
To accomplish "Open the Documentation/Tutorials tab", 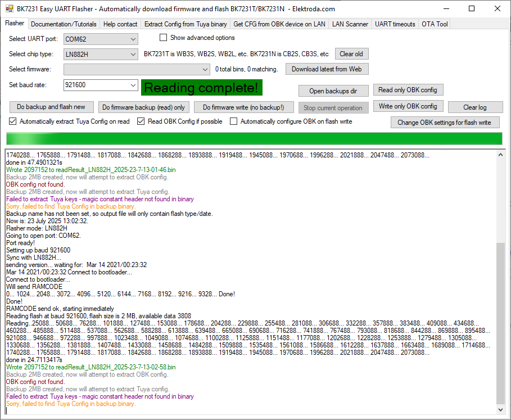I will [64, 24].
